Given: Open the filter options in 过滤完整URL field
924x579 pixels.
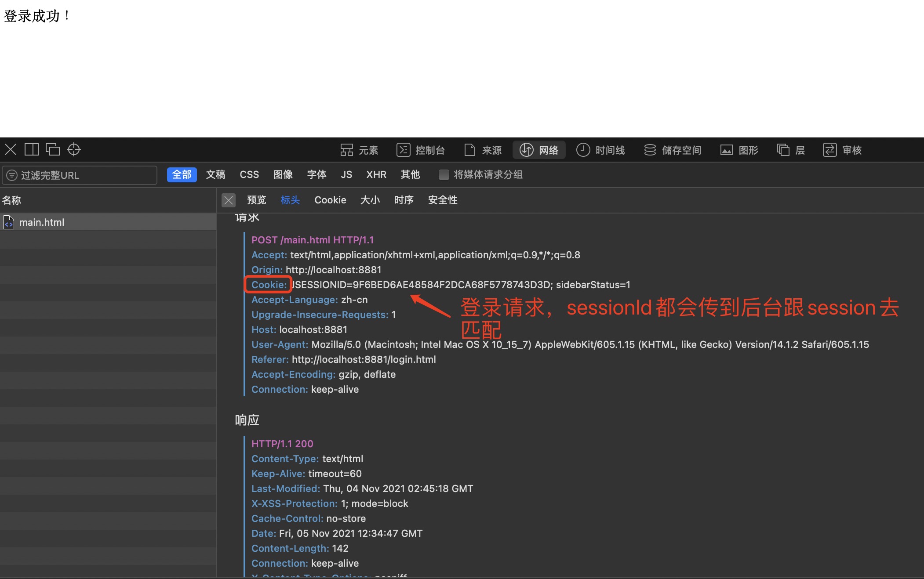Looking at the screenshot, I should pyautogui.click(x=12, y=175).
